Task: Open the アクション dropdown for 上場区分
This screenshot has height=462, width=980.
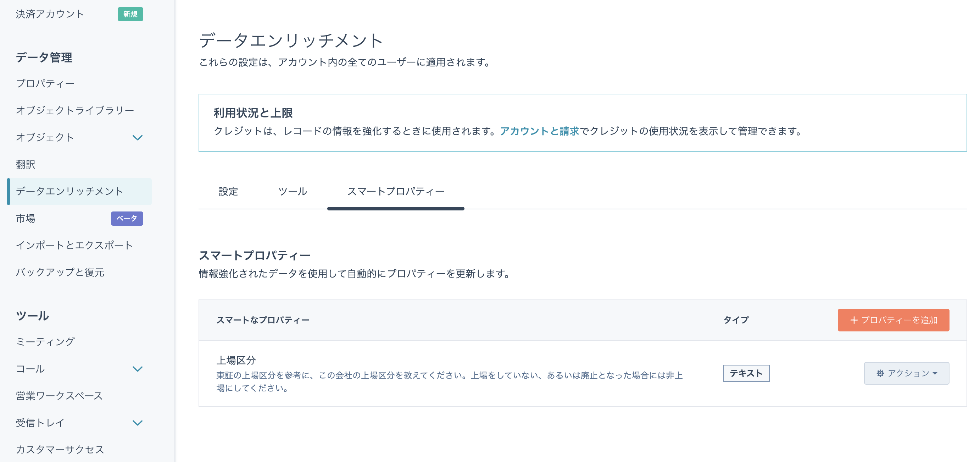Action: tap(906, 373)
